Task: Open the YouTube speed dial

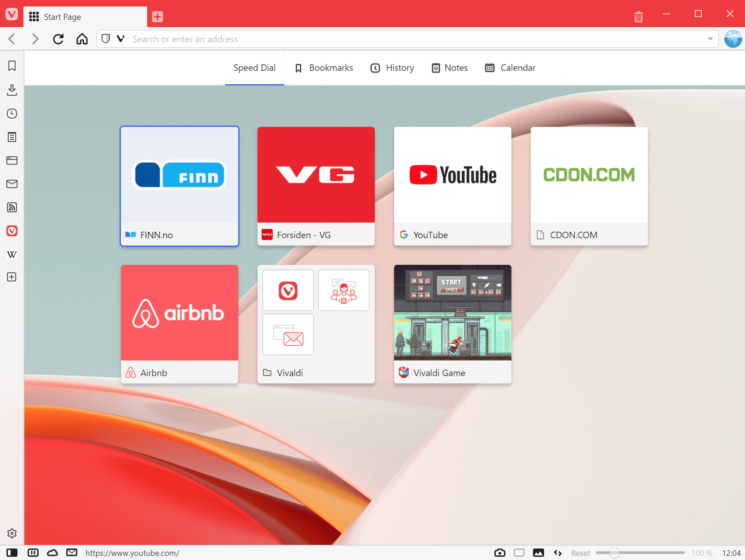Action: tap(453, 186)
